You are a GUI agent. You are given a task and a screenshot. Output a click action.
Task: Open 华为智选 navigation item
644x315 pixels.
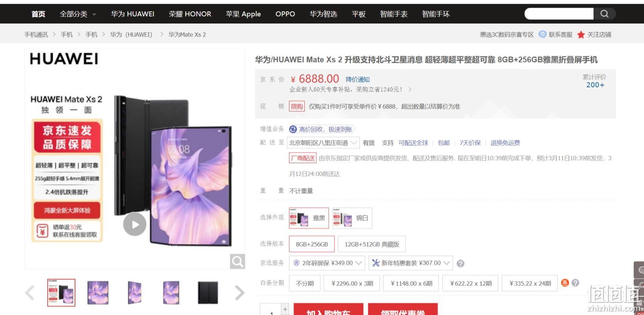323,14
